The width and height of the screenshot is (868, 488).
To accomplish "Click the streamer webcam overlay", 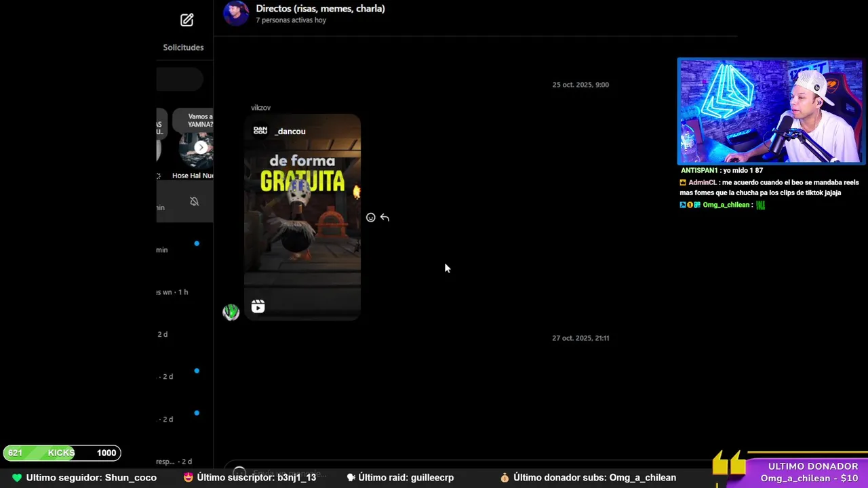I will tap(771, 111).
